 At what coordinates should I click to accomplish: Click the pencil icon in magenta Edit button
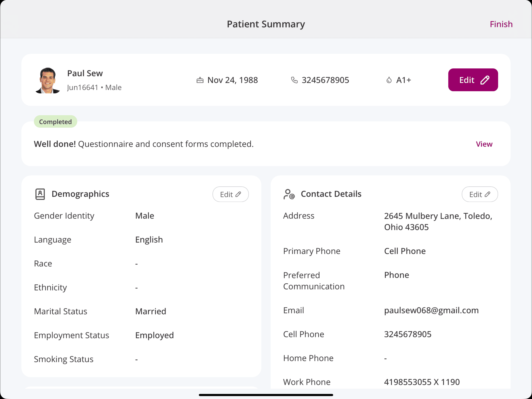tap(485, 80)
